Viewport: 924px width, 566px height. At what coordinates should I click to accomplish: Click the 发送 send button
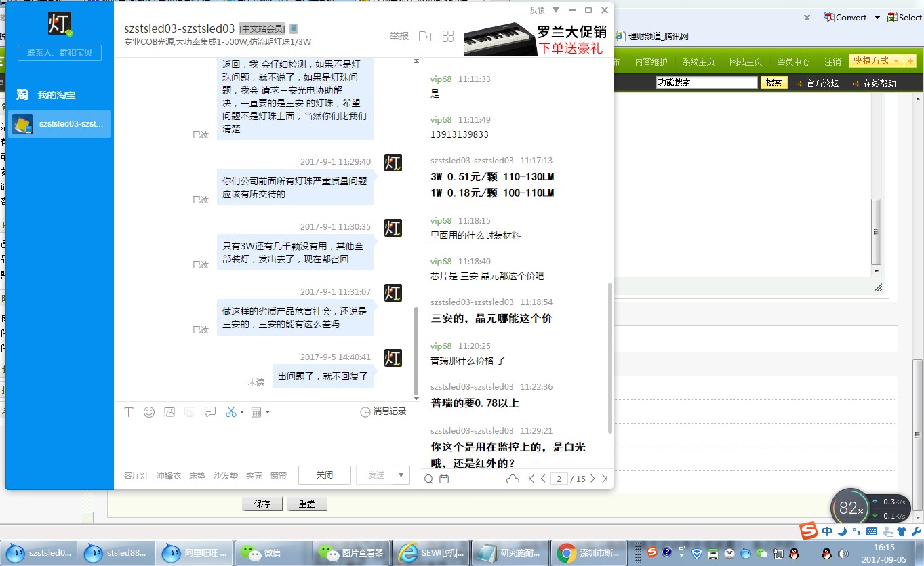click(x=376, y=475)
